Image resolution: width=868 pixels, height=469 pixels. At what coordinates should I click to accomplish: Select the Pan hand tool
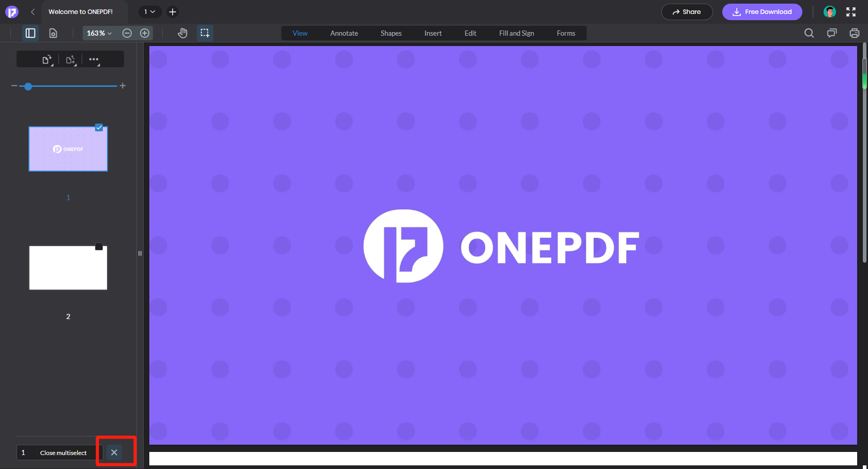(182, 33)
